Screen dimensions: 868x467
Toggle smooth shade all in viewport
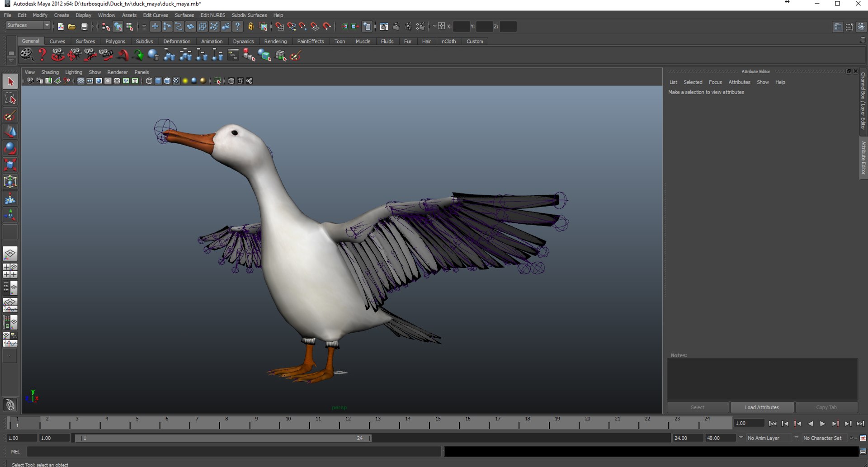coord(158,81)
